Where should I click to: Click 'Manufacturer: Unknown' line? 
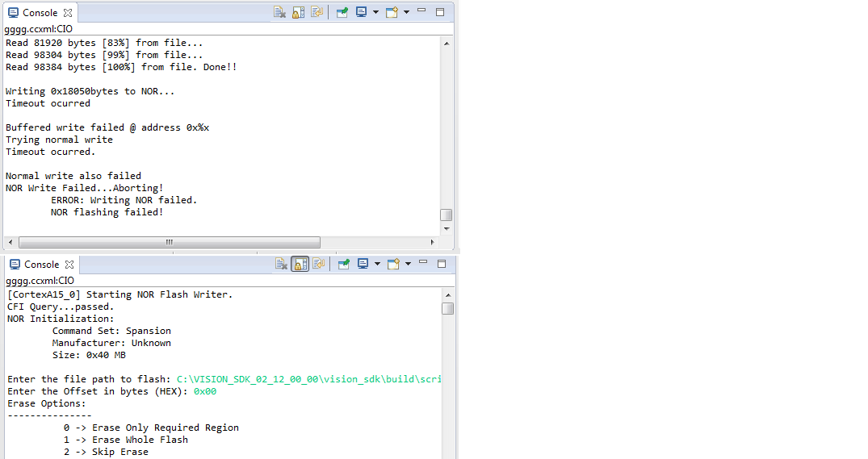point(111,343)
